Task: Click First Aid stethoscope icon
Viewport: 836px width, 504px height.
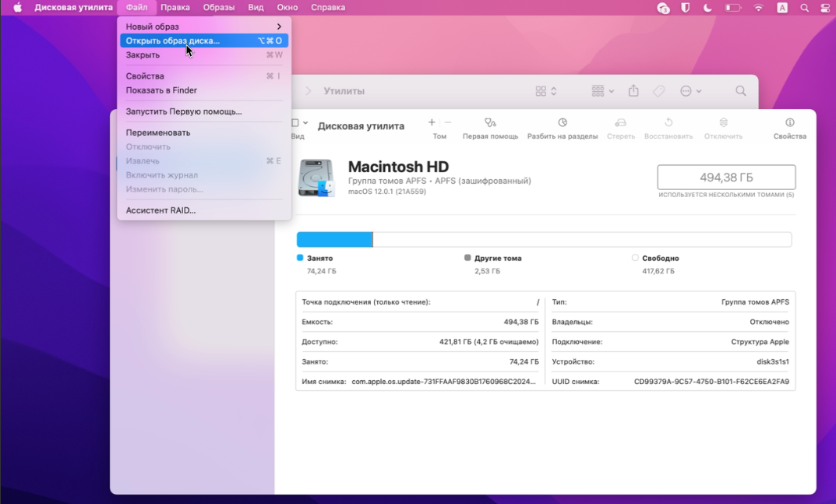Action: 490,122
